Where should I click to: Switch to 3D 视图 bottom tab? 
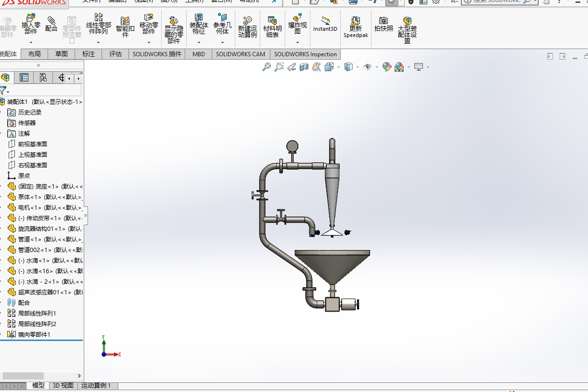63,386
